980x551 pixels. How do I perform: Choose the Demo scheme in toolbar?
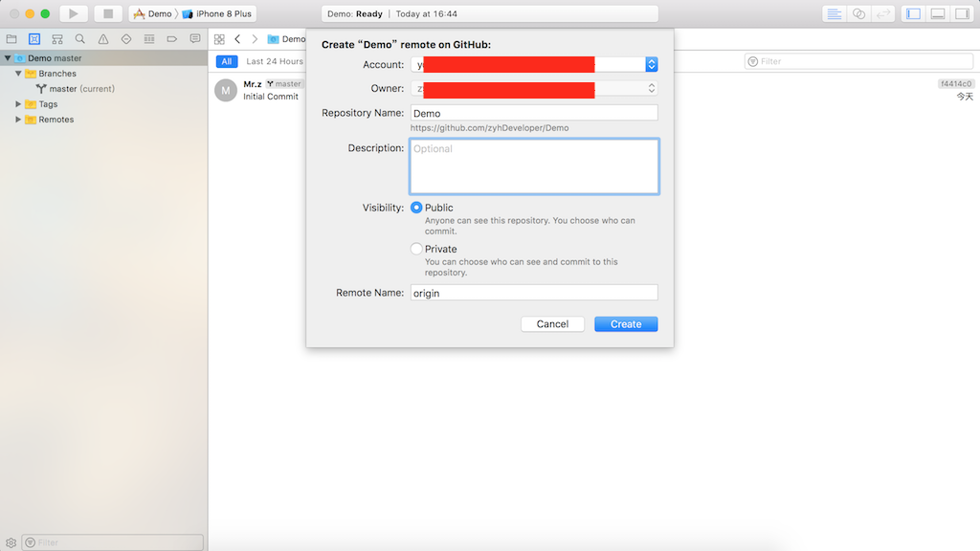point(153,13)
